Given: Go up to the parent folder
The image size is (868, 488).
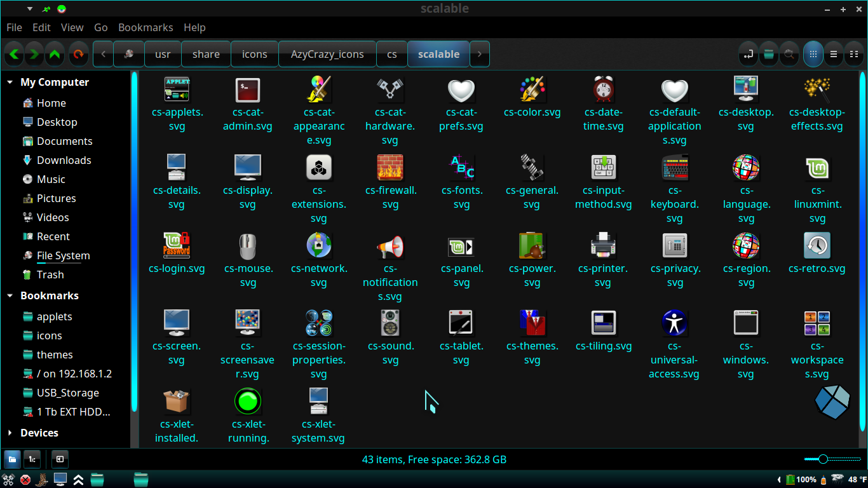Looking at the screenshot, I should [x=55, y=54].
